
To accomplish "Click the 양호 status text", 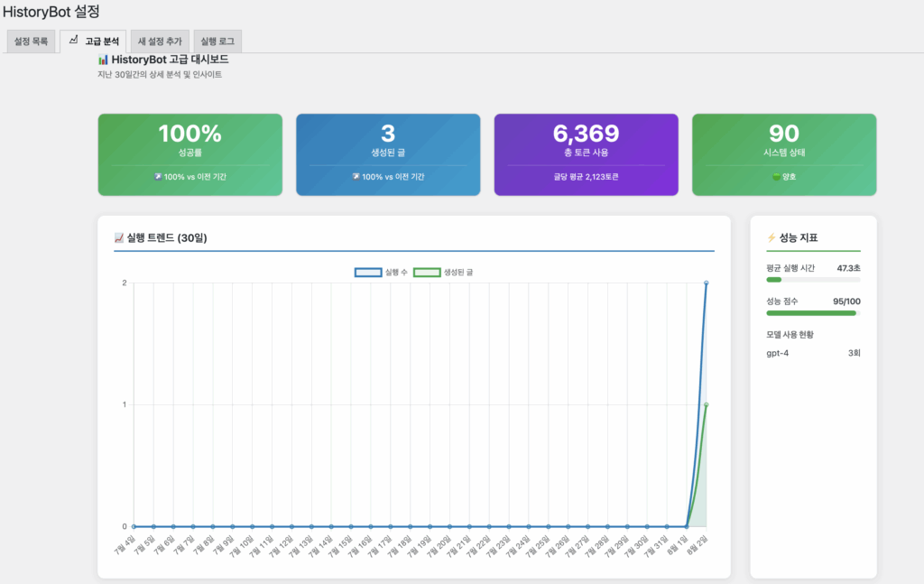I will 789,177.
